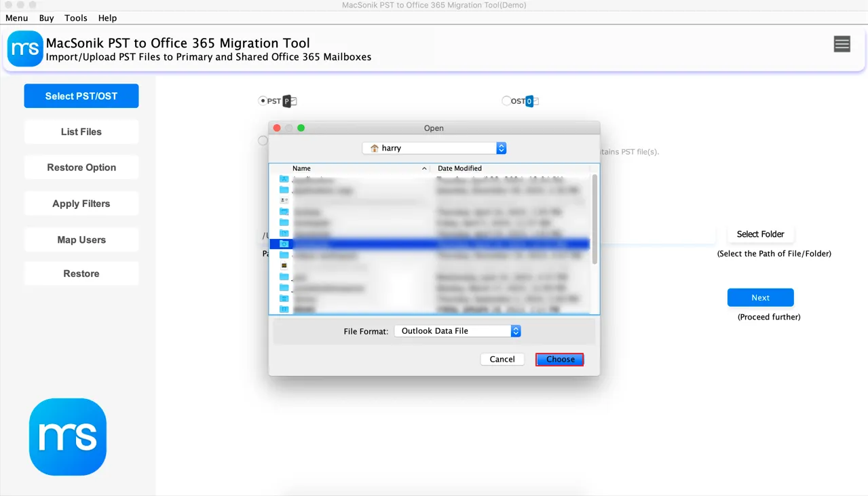Go to the Restore step
Viewport: 868px width, 496px height.
(x=81, y=273)
